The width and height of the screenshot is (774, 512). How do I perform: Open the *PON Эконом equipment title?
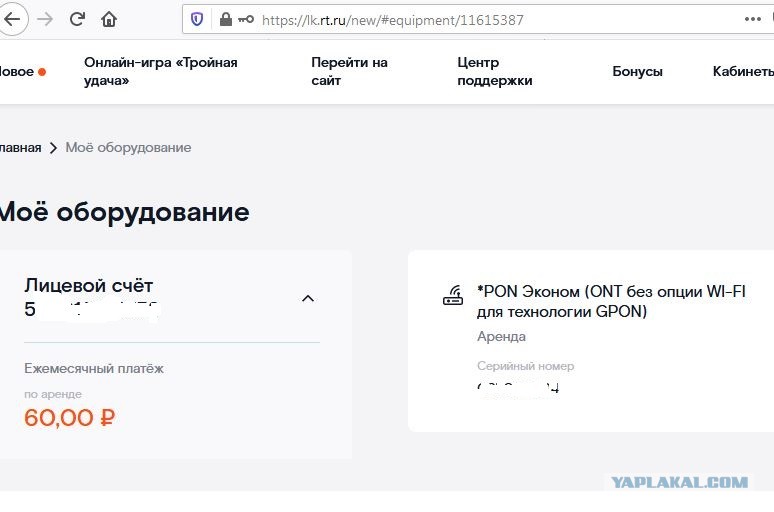[x=611, y=301]
